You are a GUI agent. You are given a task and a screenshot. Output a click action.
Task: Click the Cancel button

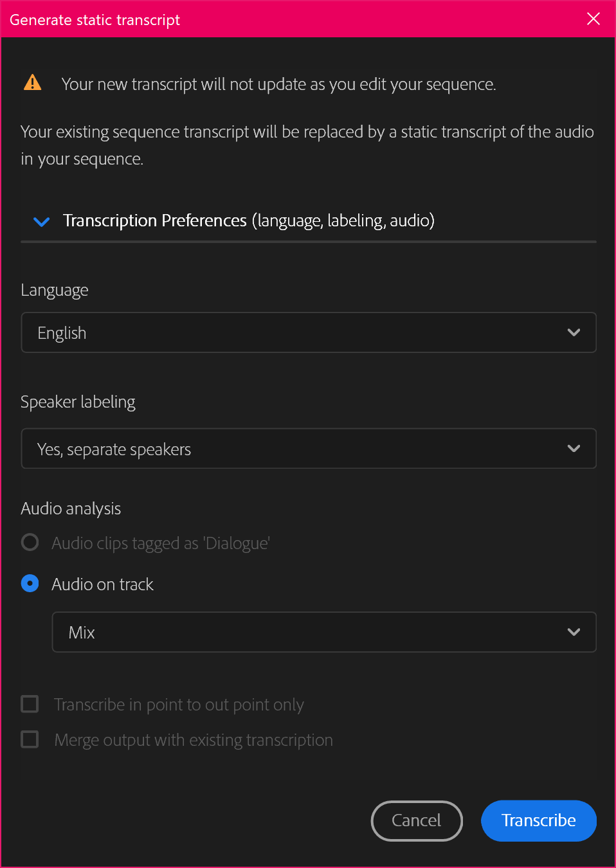pos(417,820)
